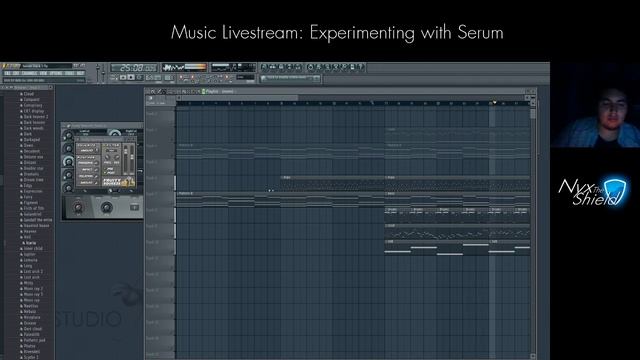Click the highlighted third knob in plugin

pos(68,162)
